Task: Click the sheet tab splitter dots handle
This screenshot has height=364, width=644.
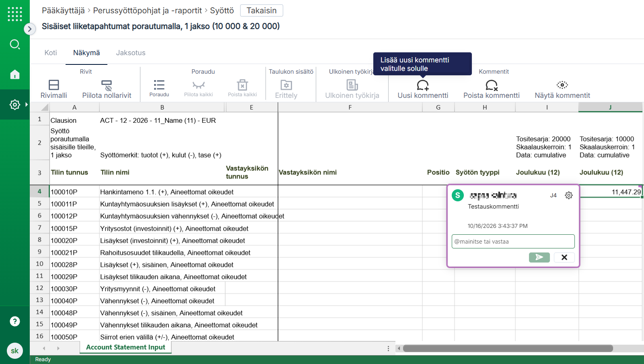Action: point(388,348)
